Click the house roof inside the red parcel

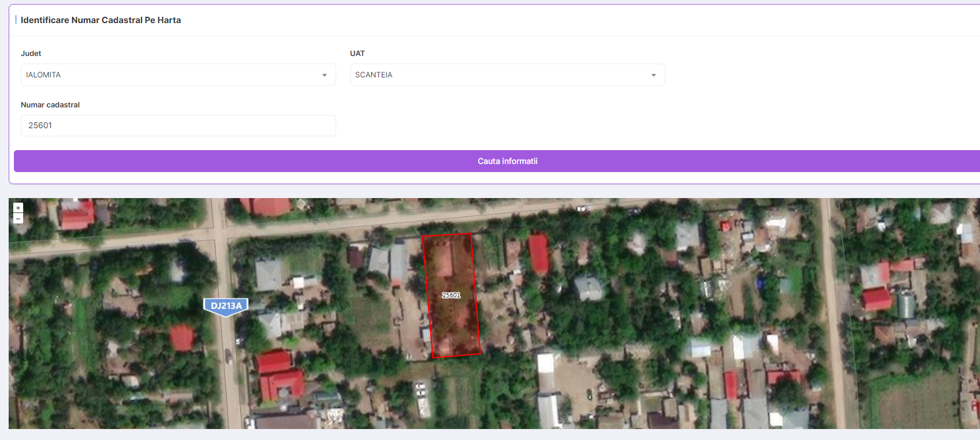coord(444,260)
